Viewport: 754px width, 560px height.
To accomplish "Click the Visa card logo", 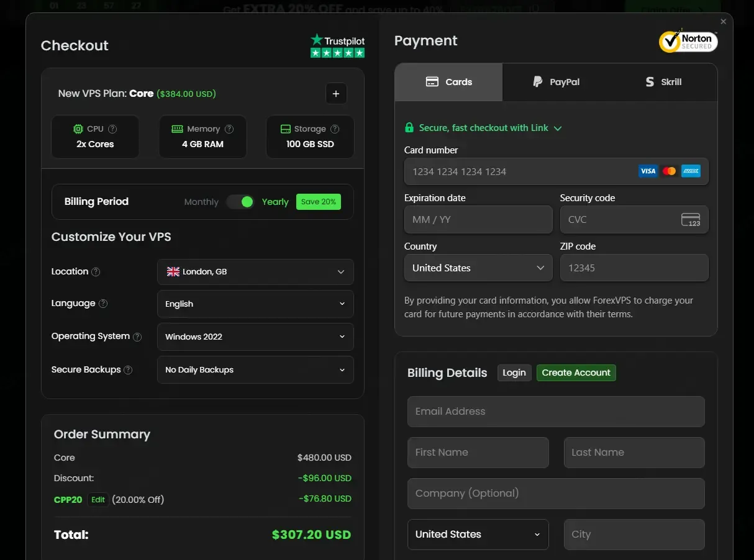I will (648, 171).
